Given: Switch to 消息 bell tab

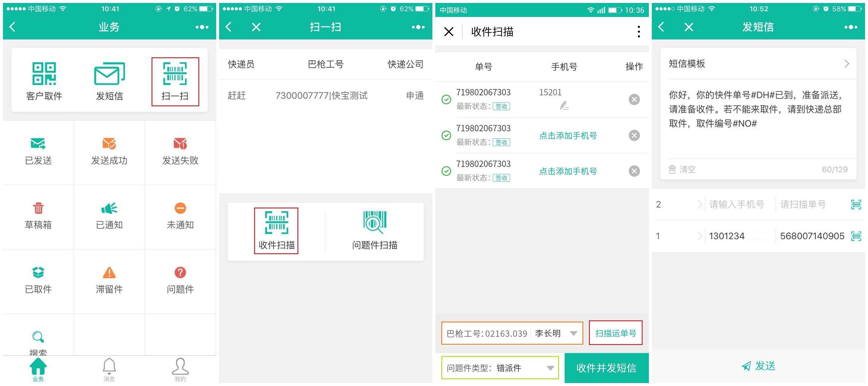Looking at the screenshot, I should click(x=109, y=370).
